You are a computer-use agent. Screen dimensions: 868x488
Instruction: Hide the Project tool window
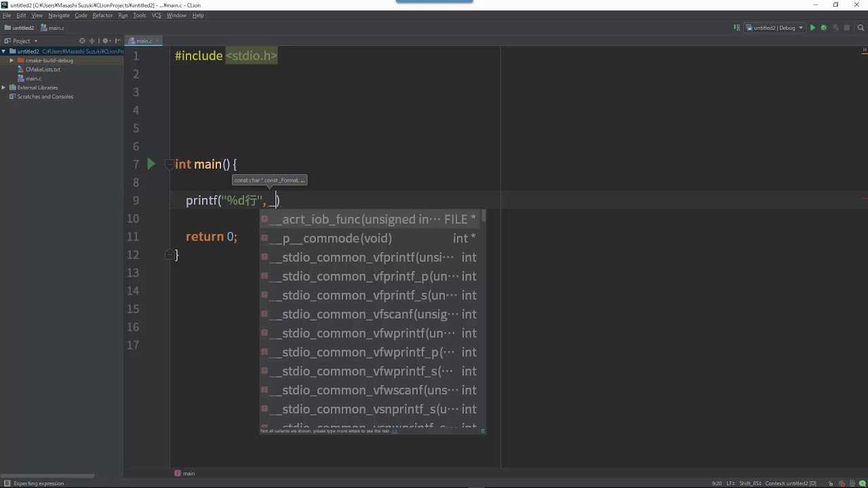point(118,41)
